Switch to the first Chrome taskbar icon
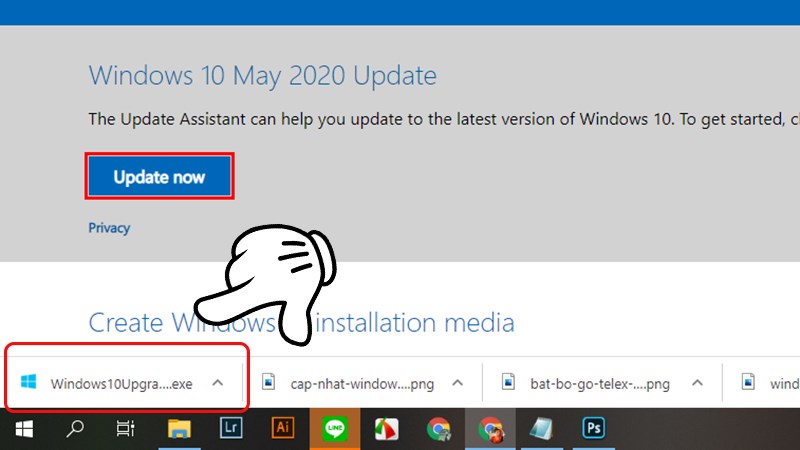The image size is (800, 450). pos(438,429)
